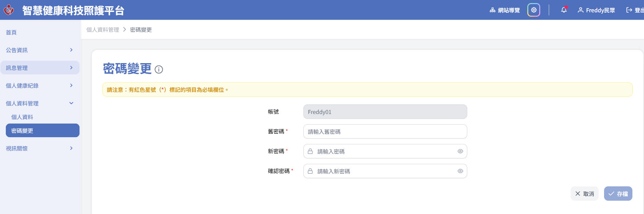Viewport: 644px width, 214px height.
Task: Show password in 新密碼 field
Action: pyautogui.click(x=460, y=151)
